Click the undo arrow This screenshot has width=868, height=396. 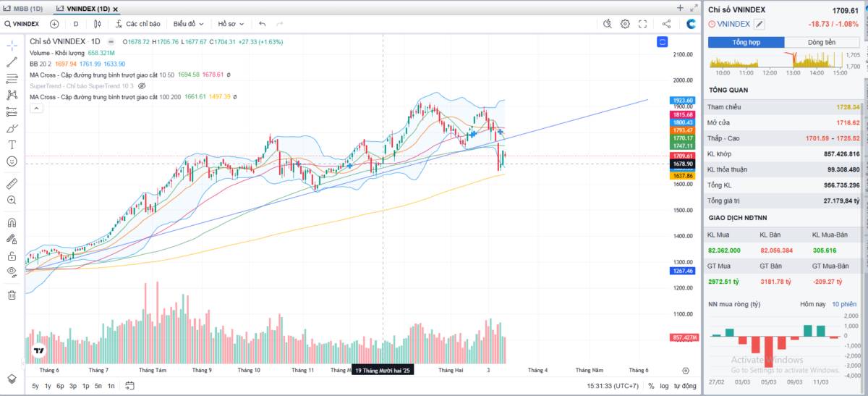262,24
